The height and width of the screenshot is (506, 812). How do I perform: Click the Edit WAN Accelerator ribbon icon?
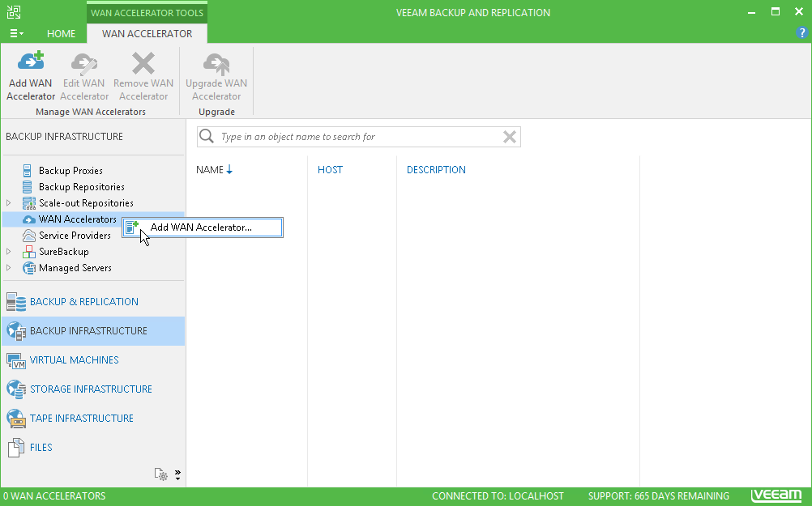(84, 62)
